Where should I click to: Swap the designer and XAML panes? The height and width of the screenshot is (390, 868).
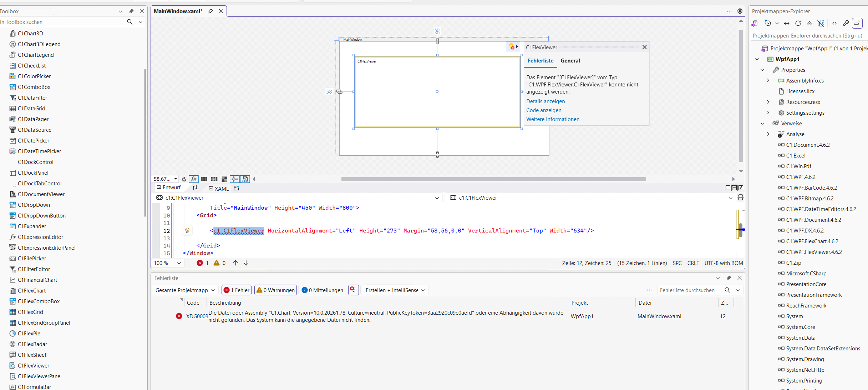click(195, 187)
